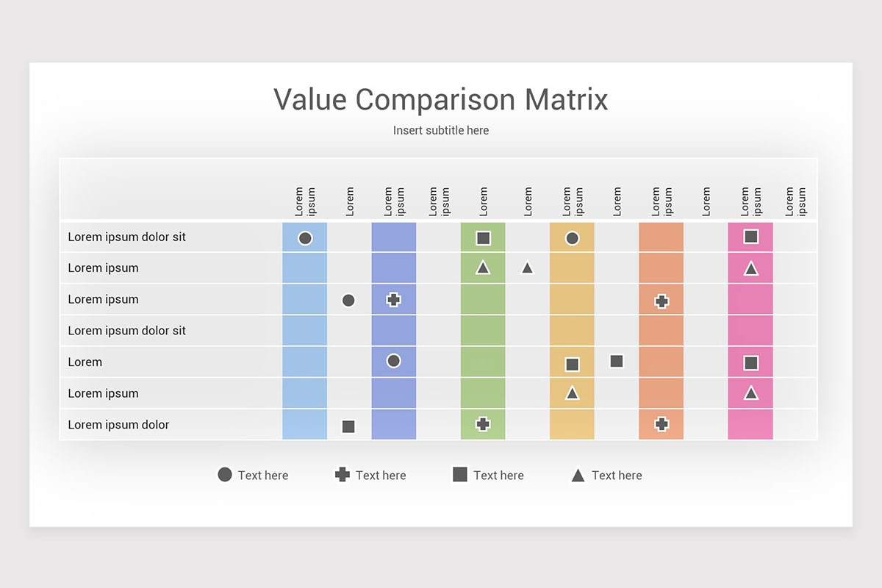Viewport: 882px width, 588px height.
Task: Click the circle icon in the legend
Action: pos(225,475)
